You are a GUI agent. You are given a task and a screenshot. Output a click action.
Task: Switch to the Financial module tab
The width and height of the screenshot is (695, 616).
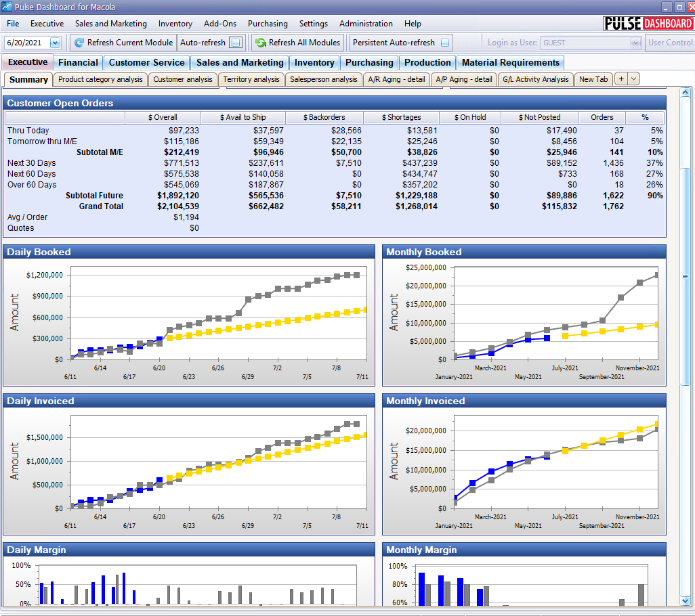(x=78, y=62)
